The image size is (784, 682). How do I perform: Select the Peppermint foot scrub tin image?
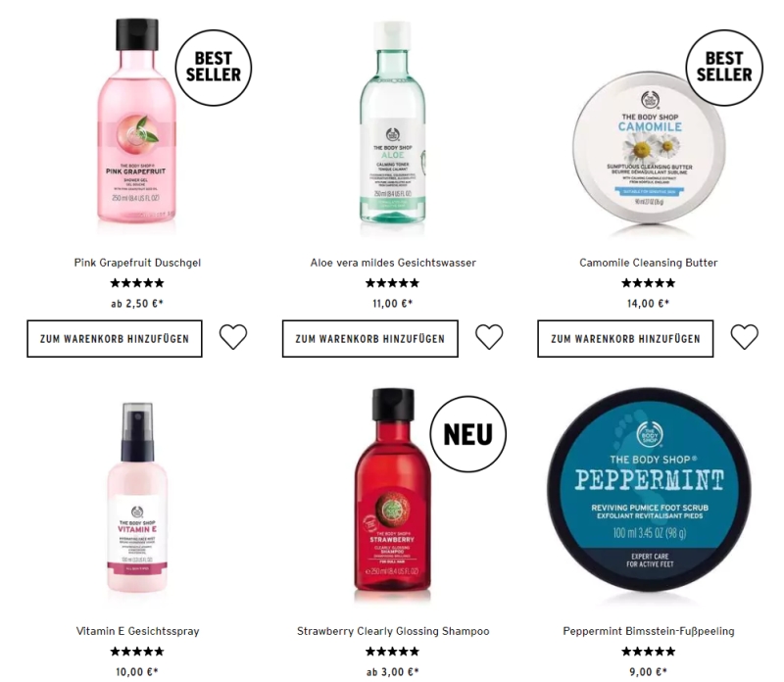coord(649,490)
